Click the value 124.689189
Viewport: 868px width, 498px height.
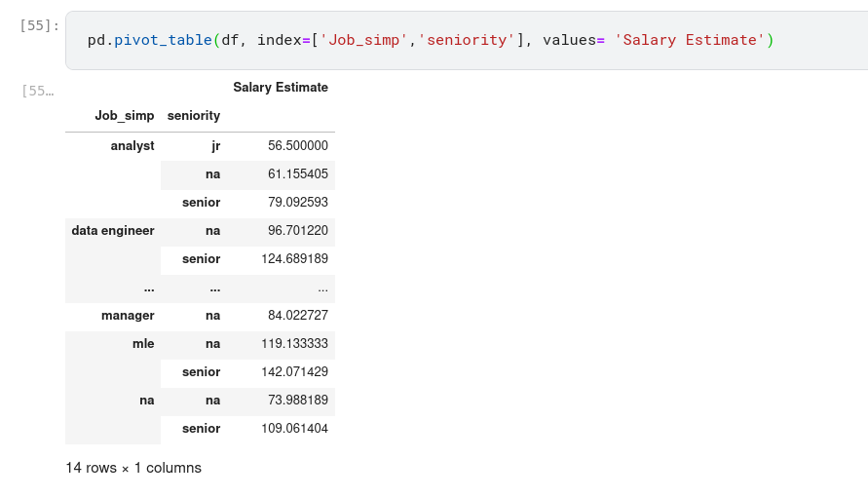[294, 259]
